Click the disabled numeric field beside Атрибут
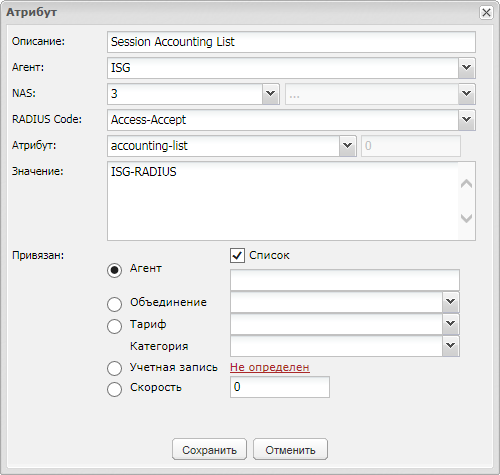The width and height of the screenshot is (500, 475). point(411,146)
